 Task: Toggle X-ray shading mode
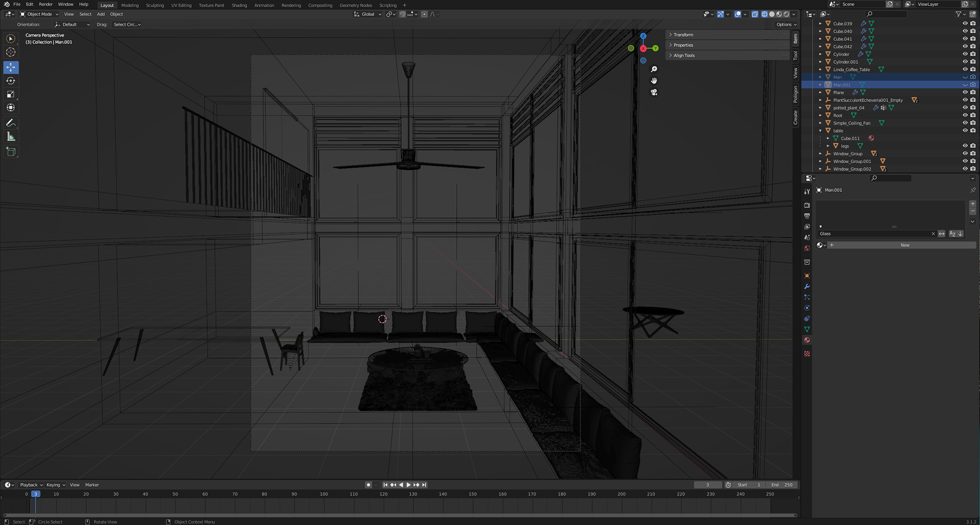[x=754, y=14]
